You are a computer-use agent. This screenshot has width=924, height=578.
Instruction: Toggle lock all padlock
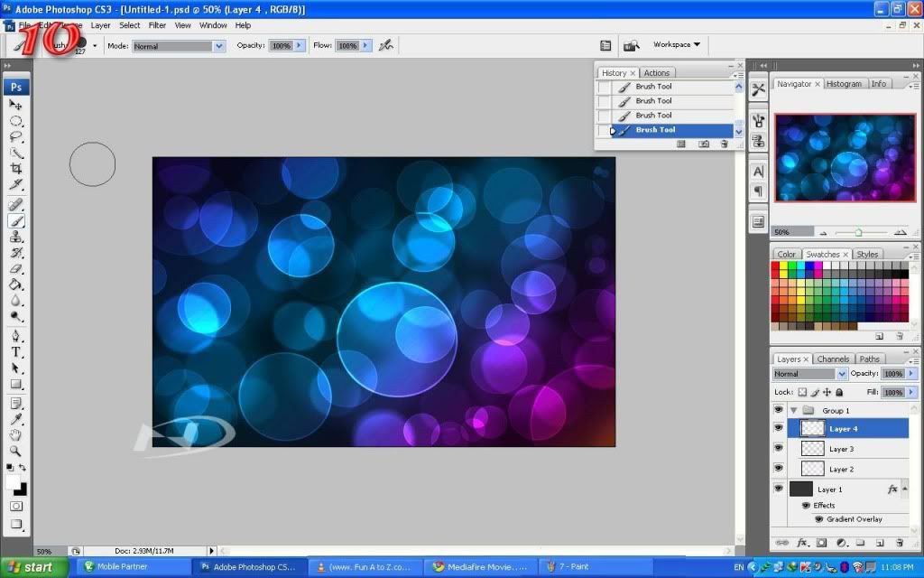pos(839,392)
